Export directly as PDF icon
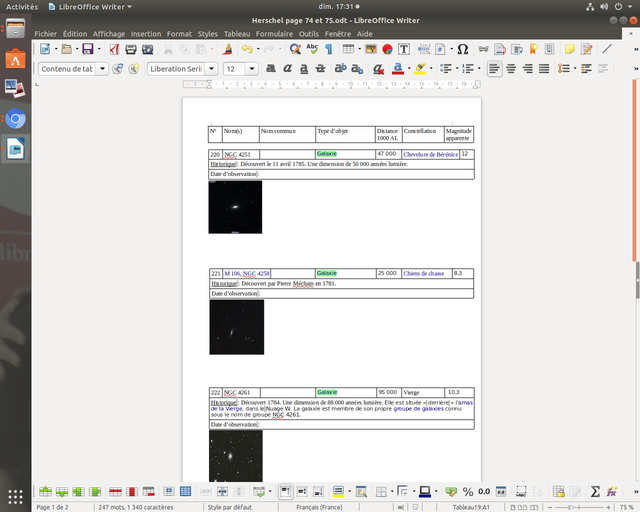Viewport: 640px width, 512px height. click(x=114, y=49)
